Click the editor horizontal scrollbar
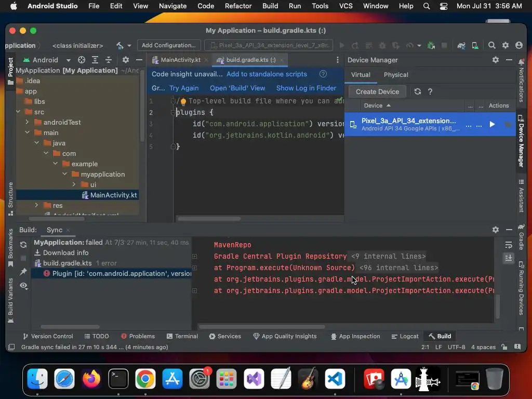 tap(209, 219)
